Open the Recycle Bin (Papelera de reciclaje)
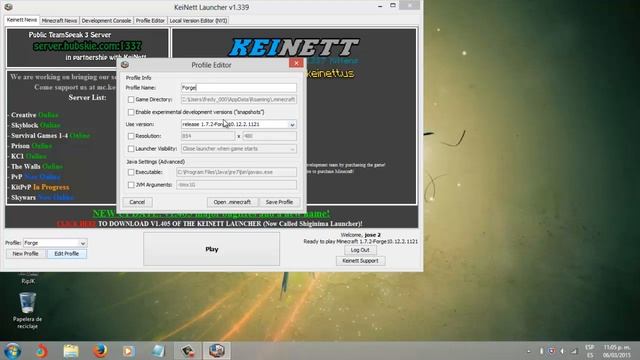Viewport: 640px width, 360px height. point(27,310)
